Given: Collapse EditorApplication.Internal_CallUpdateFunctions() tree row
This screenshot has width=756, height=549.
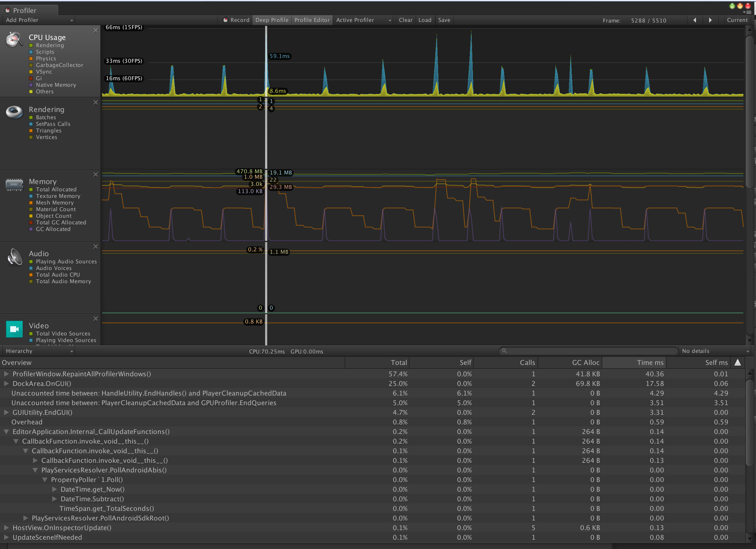Looking at the screenshot, I should pos(6,432).
